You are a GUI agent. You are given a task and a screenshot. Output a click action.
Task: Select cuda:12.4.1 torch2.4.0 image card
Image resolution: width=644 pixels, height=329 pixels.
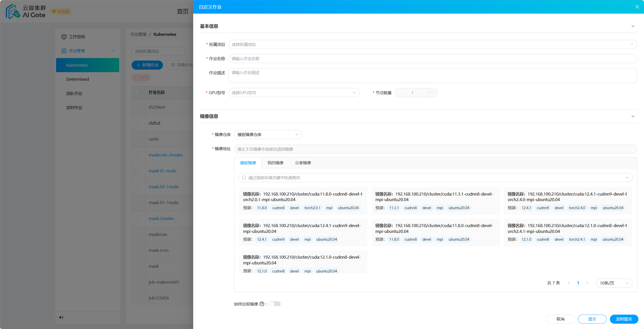click(568, 201)
